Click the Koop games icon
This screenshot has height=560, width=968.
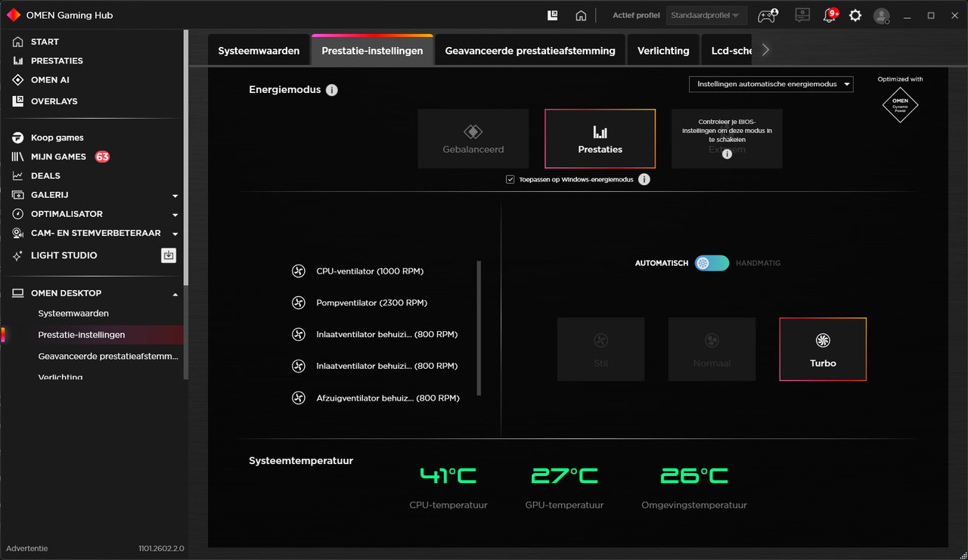18,138
